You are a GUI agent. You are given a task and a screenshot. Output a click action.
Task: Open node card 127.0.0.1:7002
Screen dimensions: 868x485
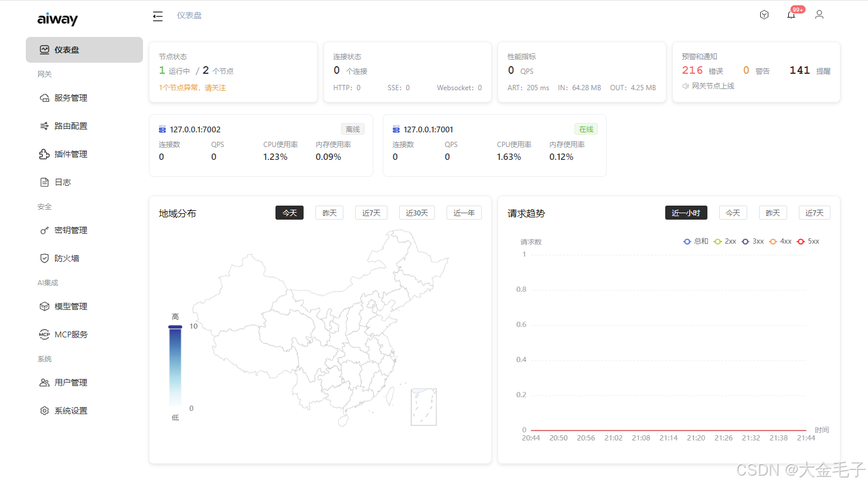tap(261, 145)
